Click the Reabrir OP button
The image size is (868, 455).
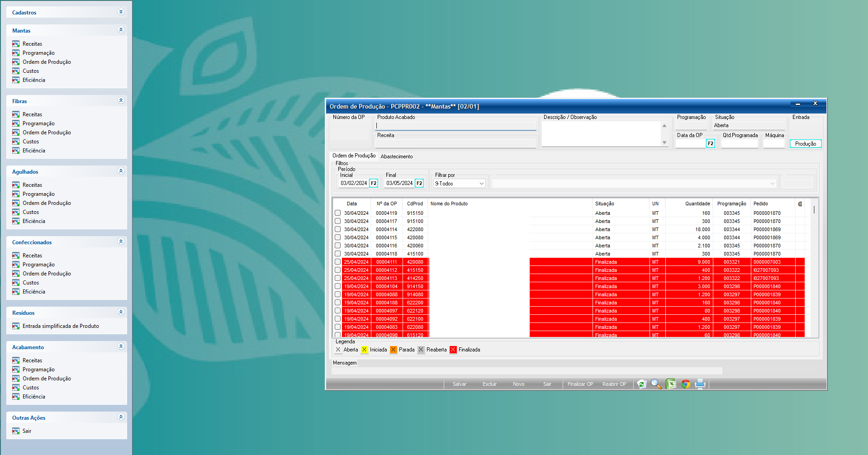tap(614, 384)
